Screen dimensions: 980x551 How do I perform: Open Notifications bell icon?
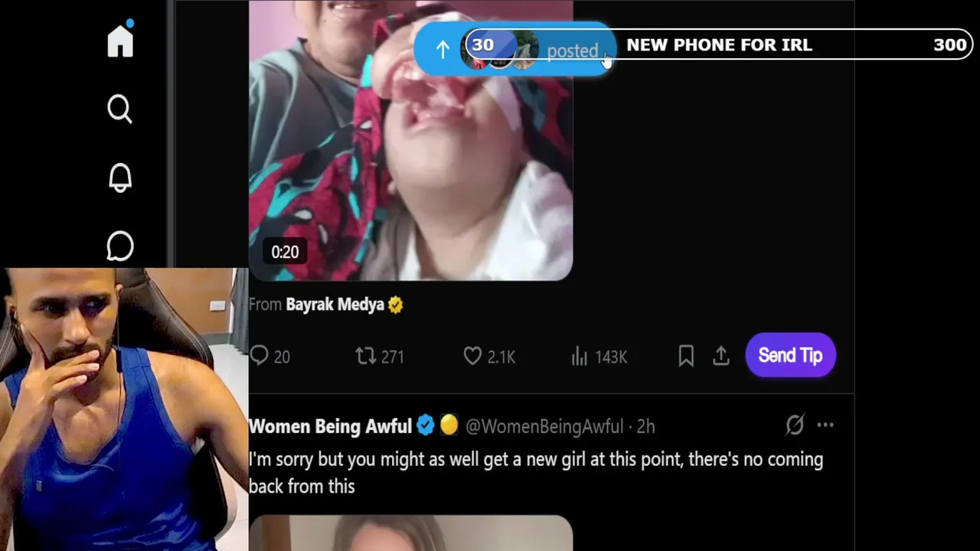coord(120,178)
